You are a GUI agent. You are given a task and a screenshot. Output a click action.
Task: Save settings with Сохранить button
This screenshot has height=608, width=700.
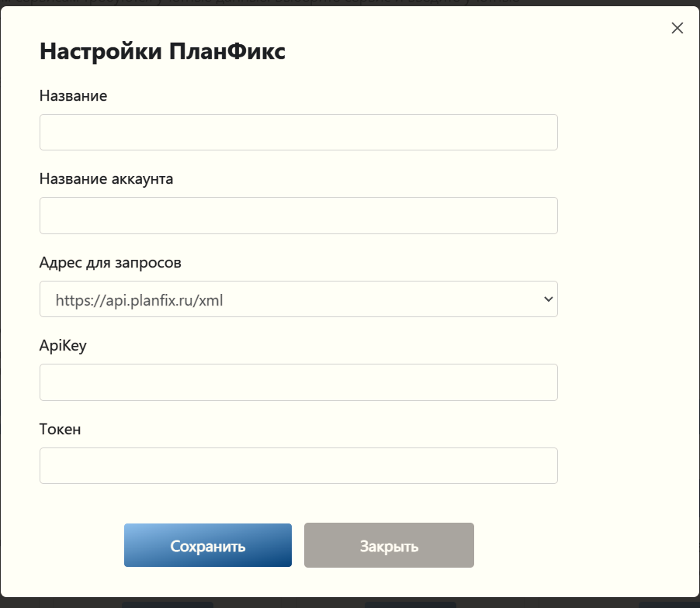tap(207, 545)
